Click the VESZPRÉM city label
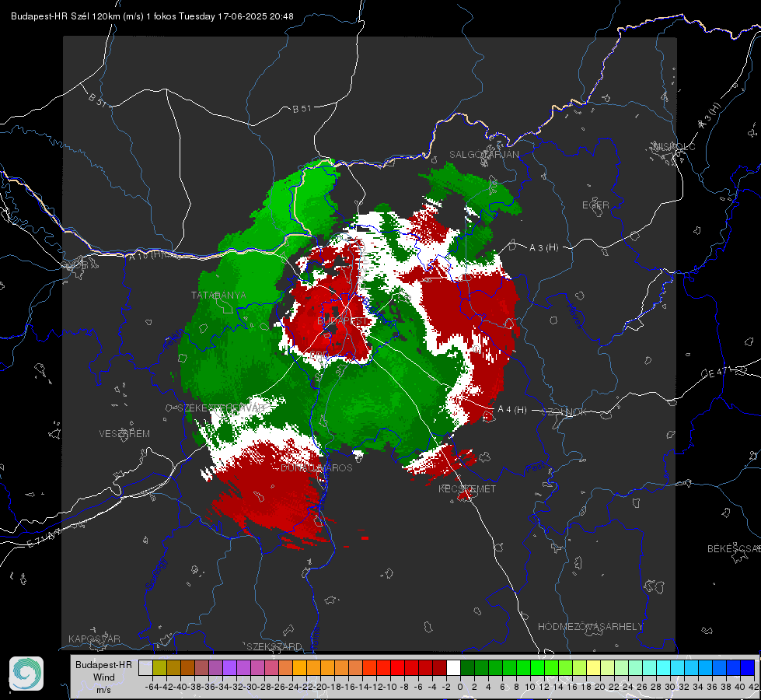 point(124,433)
